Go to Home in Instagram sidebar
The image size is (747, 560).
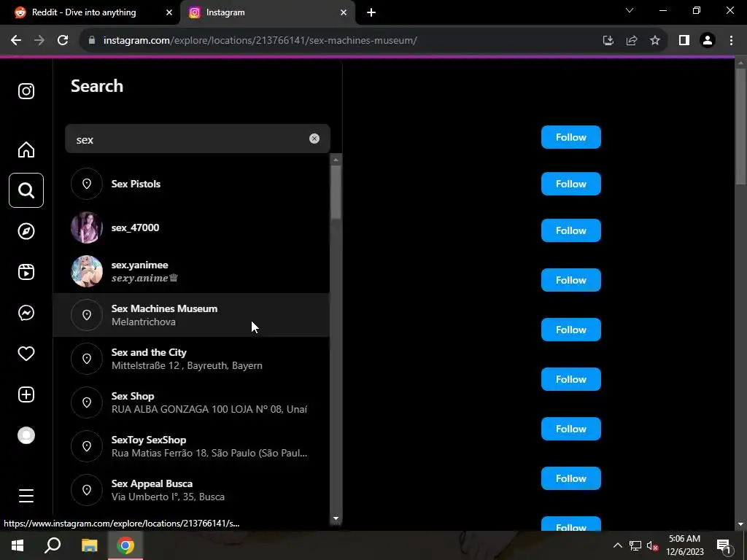[x=26, y=149]
